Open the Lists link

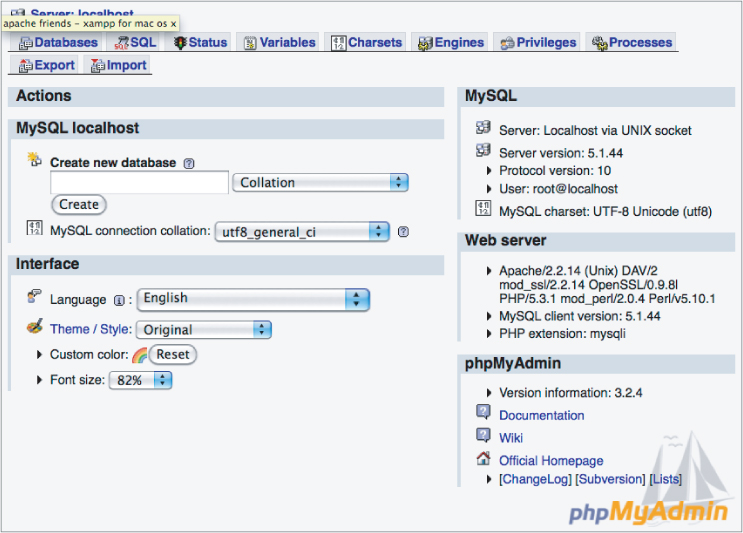[x=665, y=479]
